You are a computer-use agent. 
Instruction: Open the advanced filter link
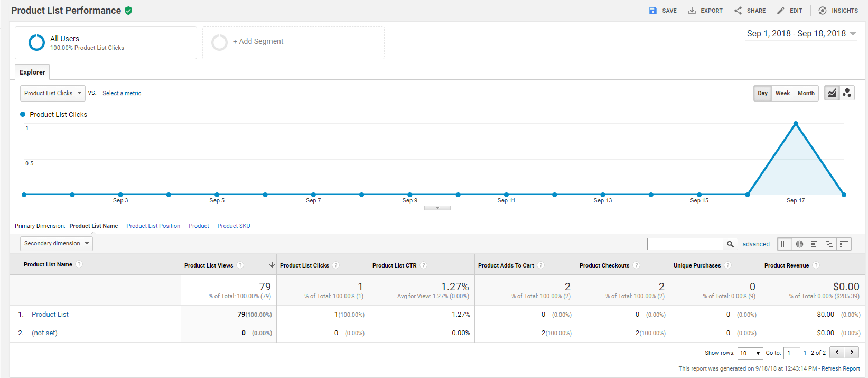coord(756,244)
